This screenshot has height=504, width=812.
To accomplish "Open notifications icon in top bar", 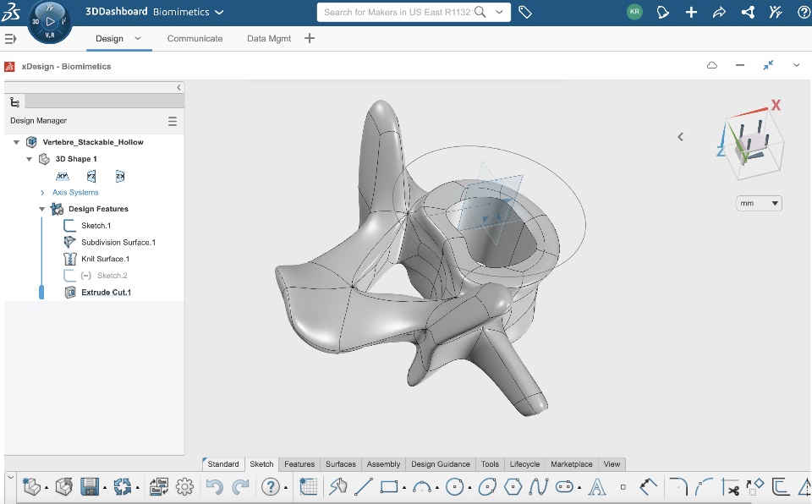I will 662,12.
